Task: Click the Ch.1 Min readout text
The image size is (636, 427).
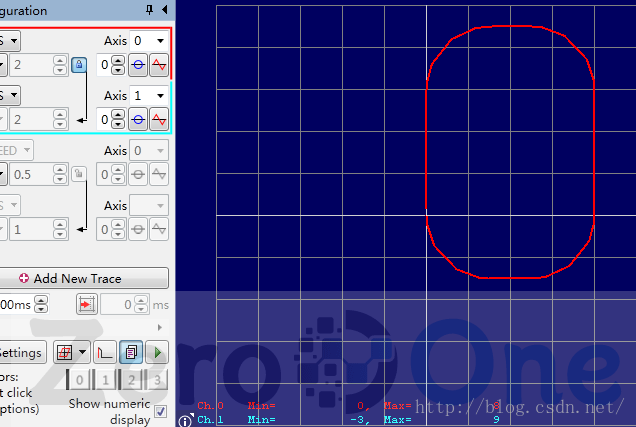Action: point(262,420)
